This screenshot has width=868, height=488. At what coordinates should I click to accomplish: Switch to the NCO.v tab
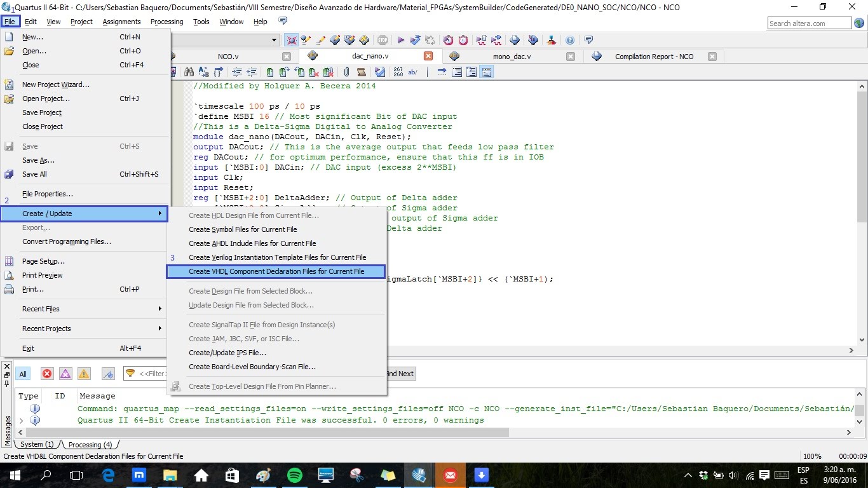(228, 56)
